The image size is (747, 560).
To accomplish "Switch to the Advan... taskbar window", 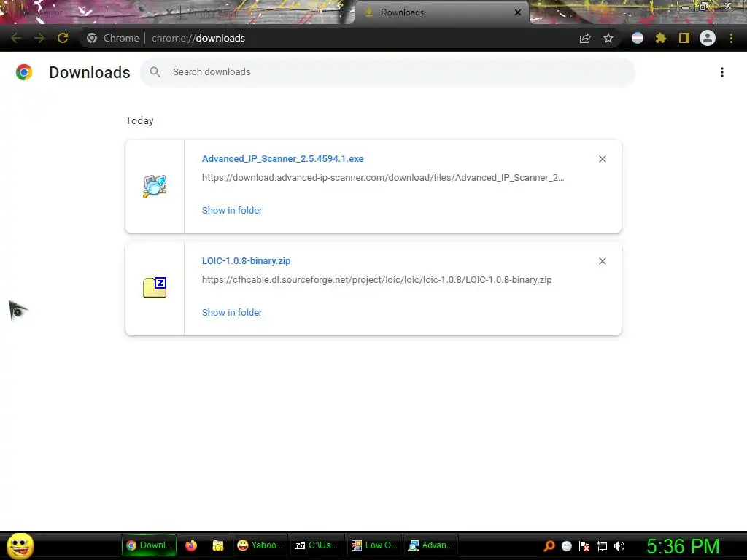I will pos(431,545).
